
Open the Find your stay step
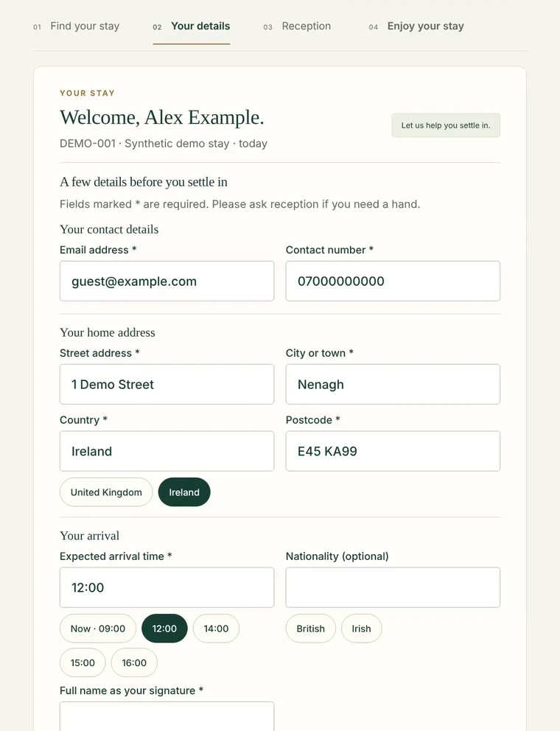click(x=76, y=26)
